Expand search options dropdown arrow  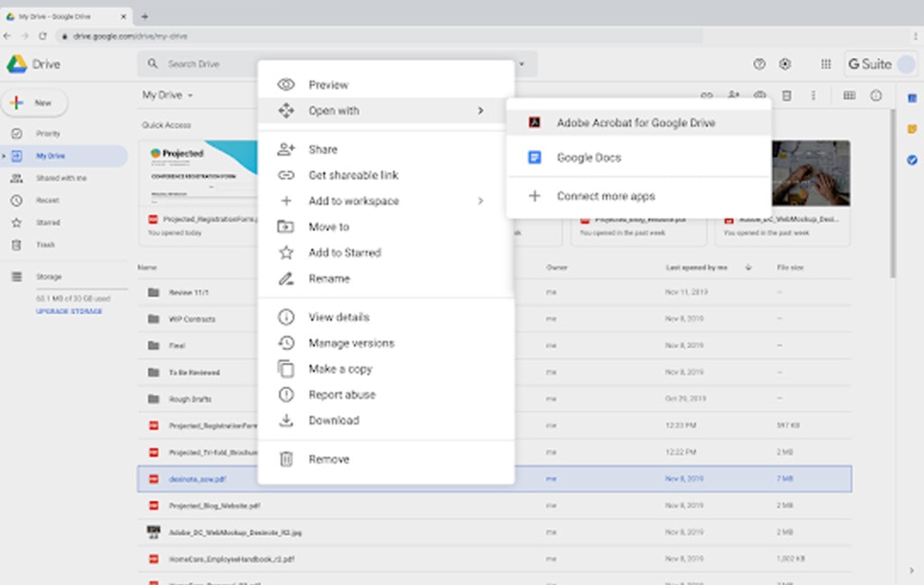[522, 64]
